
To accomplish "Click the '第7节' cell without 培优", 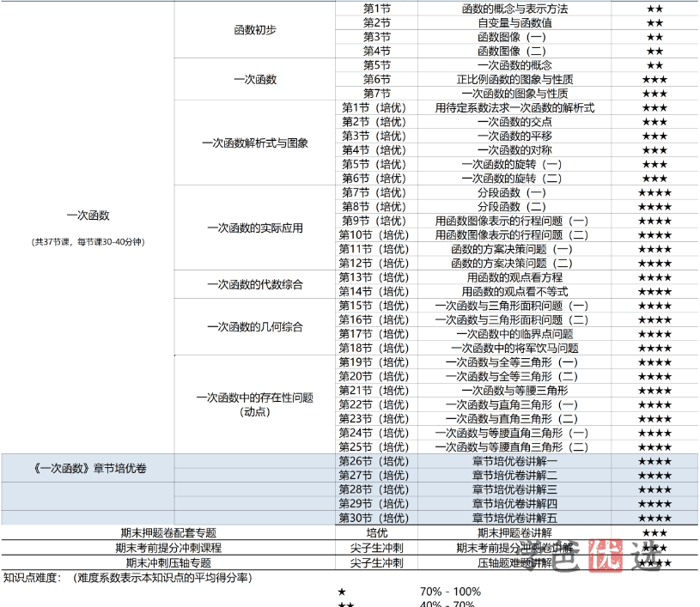I will point(376,94).
